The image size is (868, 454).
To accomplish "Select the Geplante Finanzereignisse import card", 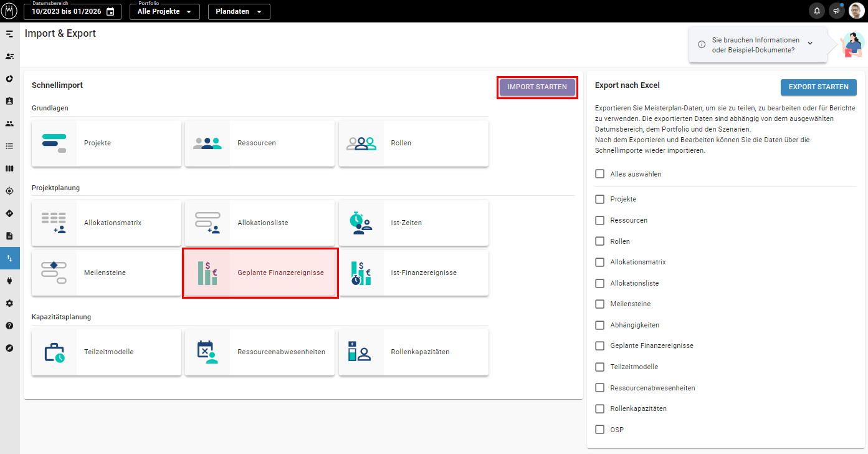I will (x=260, y=273).
